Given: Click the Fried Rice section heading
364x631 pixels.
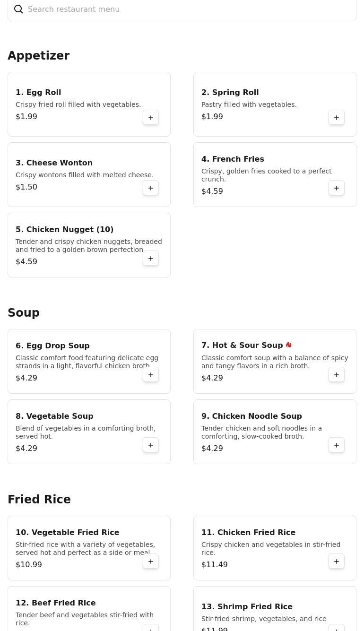Looking at the screenshot, I should (x=39, y=500).
